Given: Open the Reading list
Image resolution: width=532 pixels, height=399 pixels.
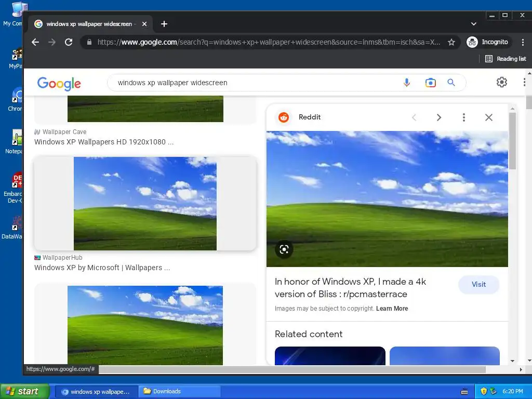Looking at the screenshot, I should 506,59.
